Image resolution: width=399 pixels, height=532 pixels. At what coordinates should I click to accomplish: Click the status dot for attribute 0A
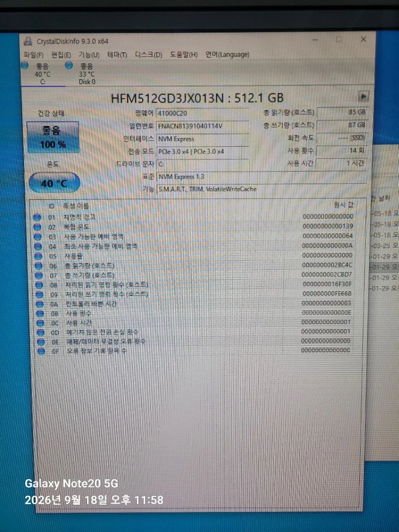click(x=40, y=304)
